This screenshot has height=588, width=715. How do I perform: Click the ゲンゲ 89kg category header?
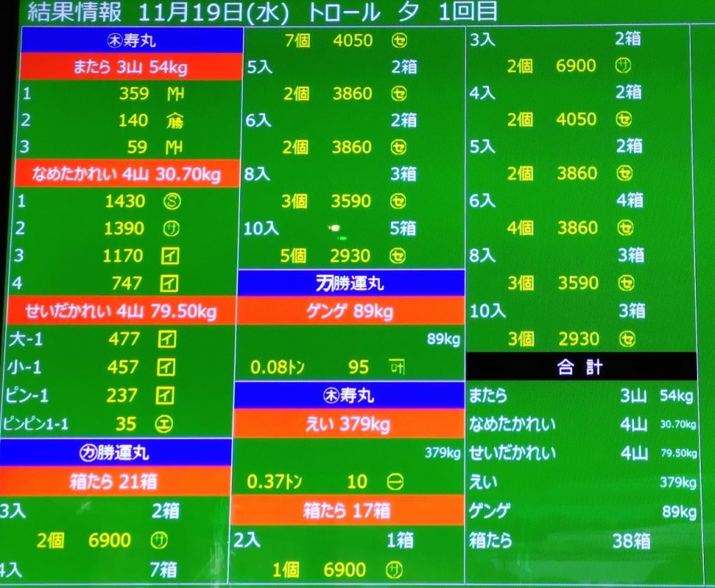(349, 311)
